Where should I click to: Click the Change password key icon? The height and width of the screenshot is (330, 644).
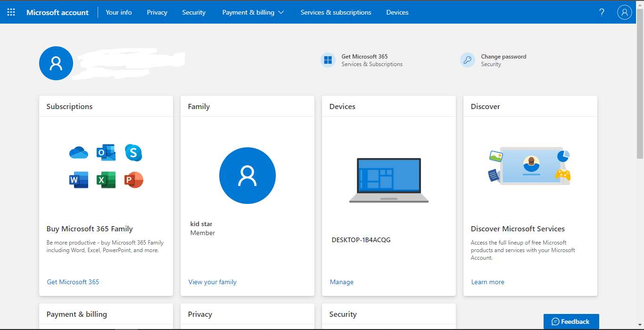coord(467,60)
